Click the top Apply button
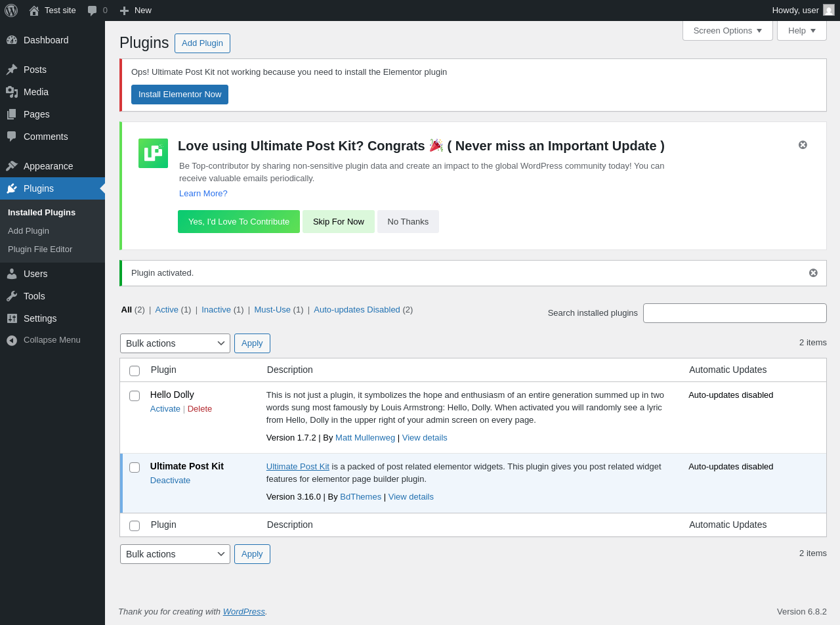840x625 pixels. point(252,343)
